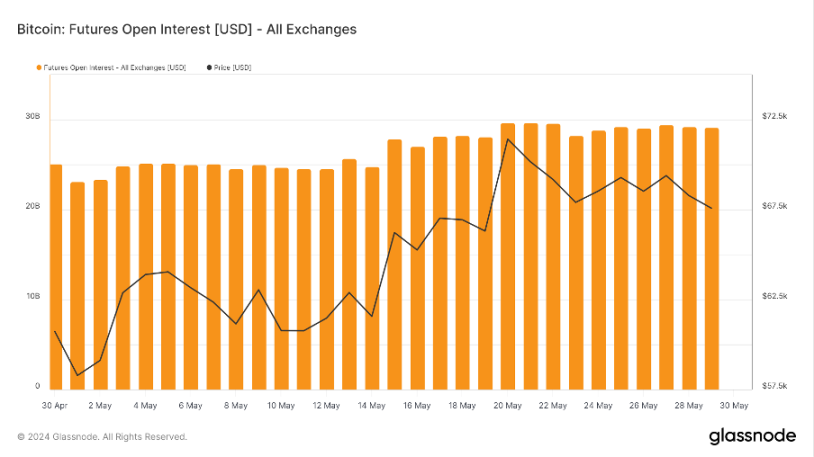The image size is (814, 457).
Task: Click the 30B left axis label
Action: point(32,117)
